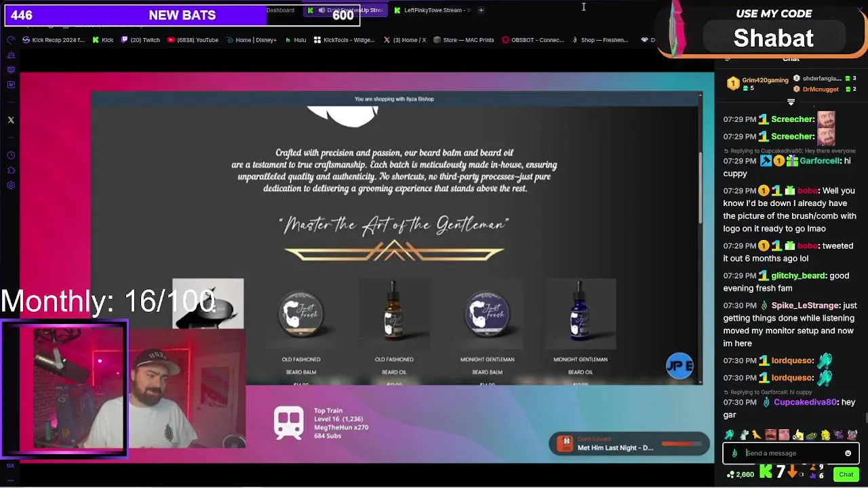This screenshot has height=488, width=868.
Task: Click the Demi Lovato song widget
Action: (628, 444)
